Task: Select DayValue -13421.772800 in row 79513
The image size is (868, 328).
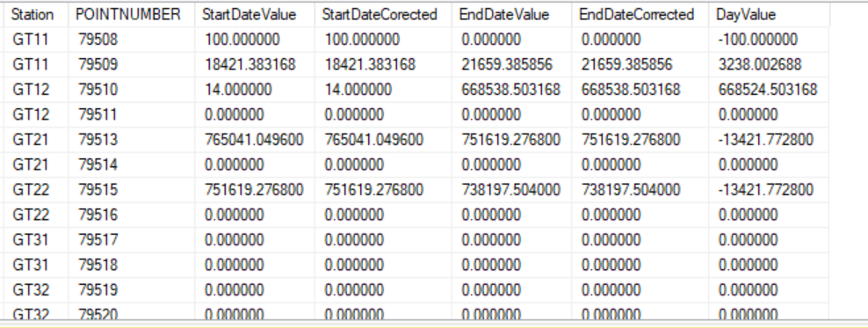Action: (770, 140)
